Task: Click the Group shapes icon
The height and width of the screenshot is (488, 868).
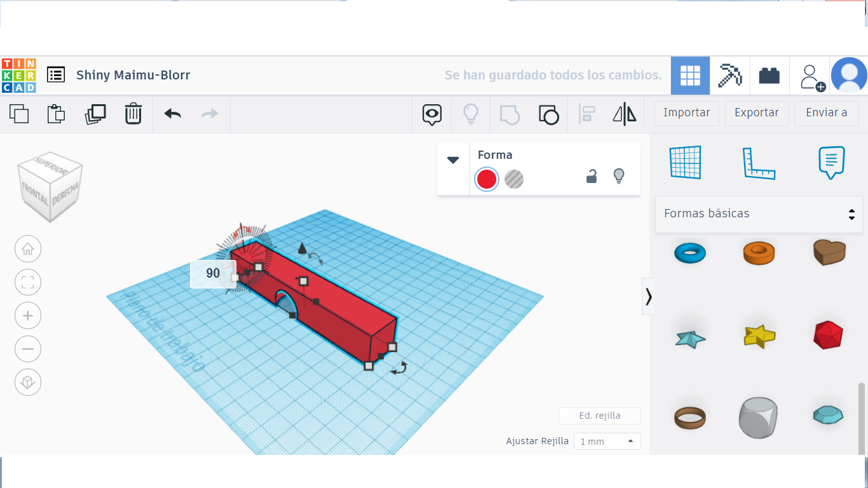Action: 510,114
